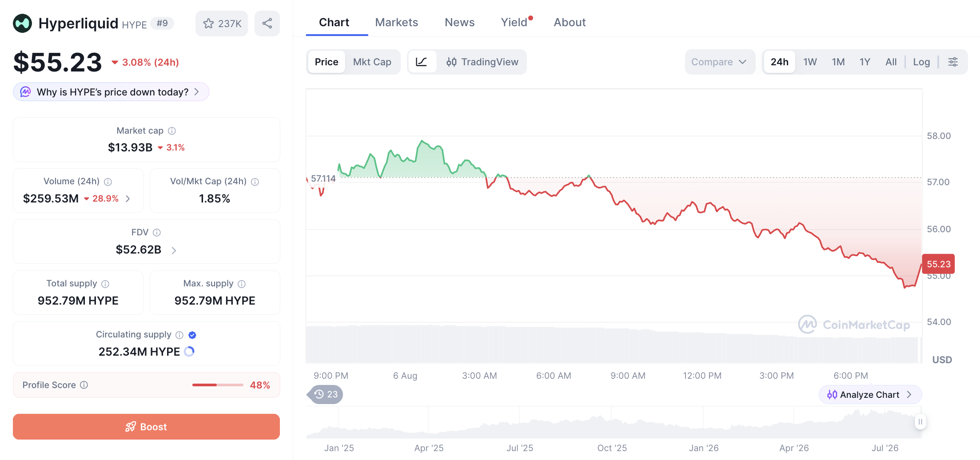Viewport: 980px width, 460px height.
Task: Expand the FDV details chevron
Action: [174, 250]
